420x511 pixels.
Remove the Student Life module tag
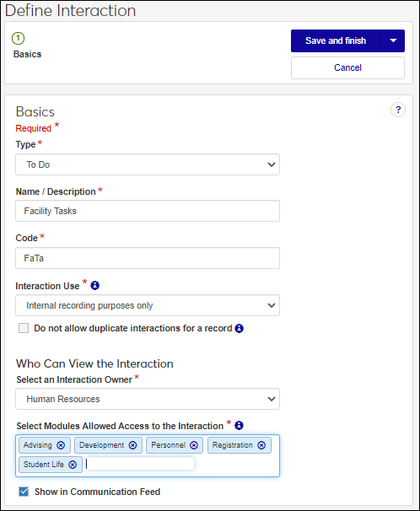tap(73, 465)
